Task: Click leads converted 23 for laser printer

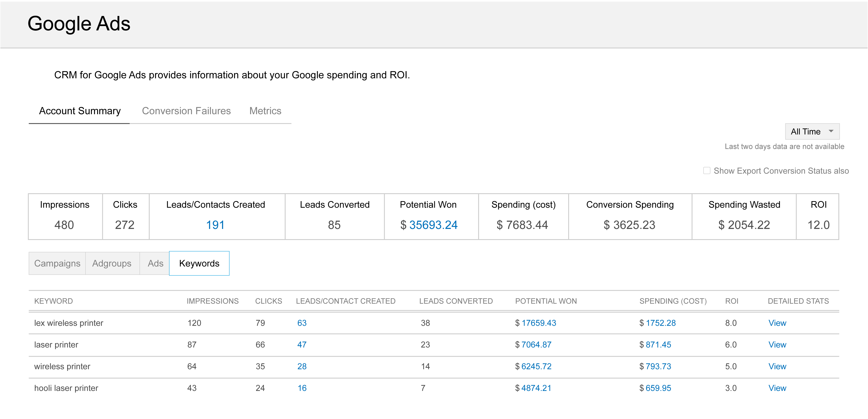Action: pos(425,345)
